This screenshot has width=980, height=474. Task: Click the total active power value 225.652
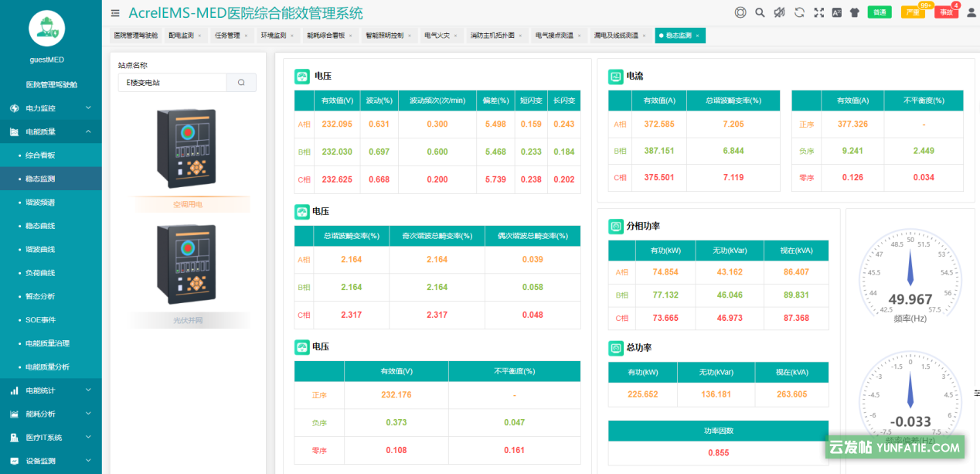[642, 394]
